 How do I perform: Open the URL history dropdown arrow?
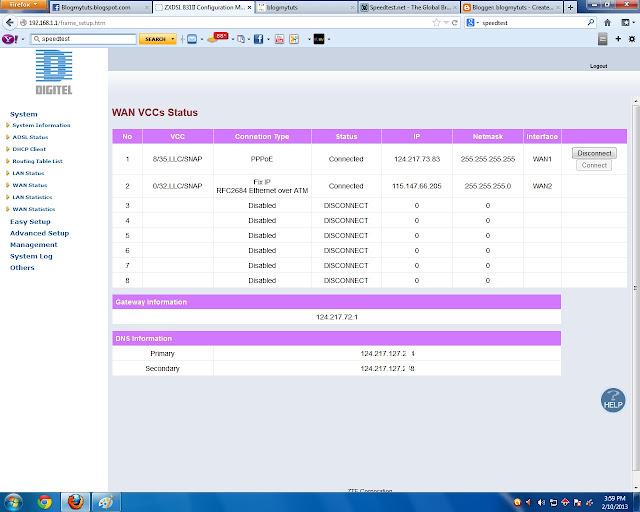(446, 23)
